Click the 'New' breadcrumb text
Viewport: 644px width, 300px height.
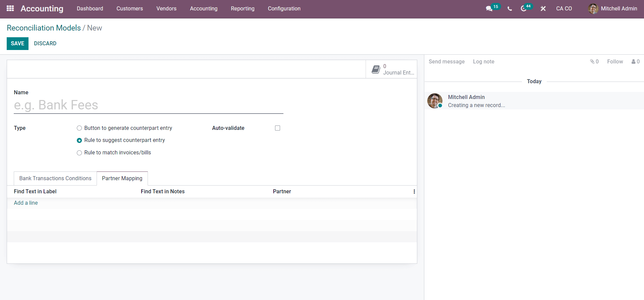coord(95,28)
